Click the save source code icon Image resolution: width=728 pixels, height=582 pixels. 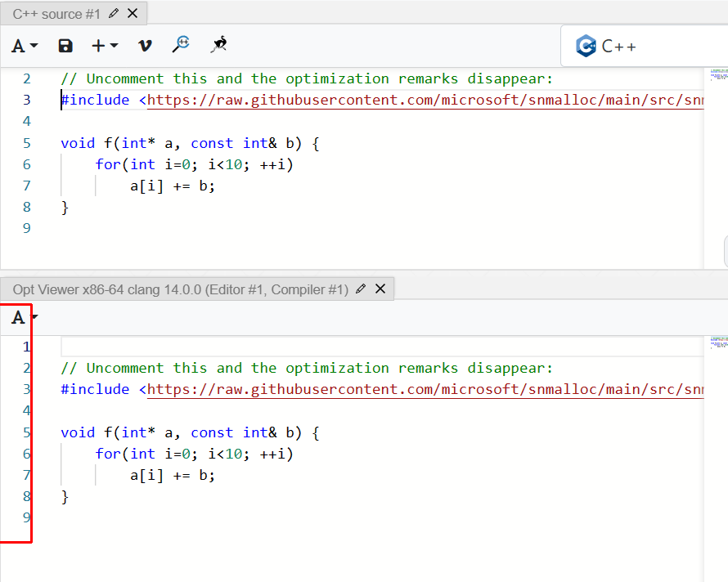(65, 46)
